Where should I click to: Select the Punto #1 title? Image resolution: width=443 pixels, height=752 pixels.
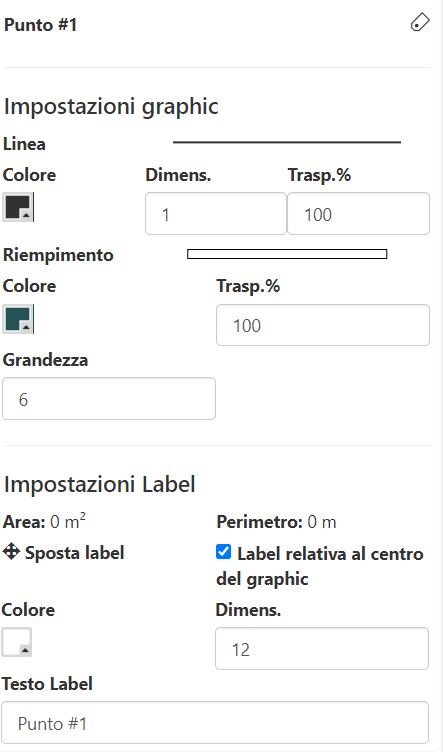[41, 24]
